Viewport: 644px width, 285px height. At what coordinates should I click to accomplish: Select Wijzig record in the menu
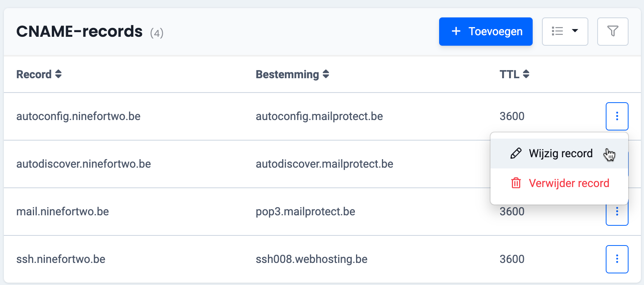click(560, 154)
